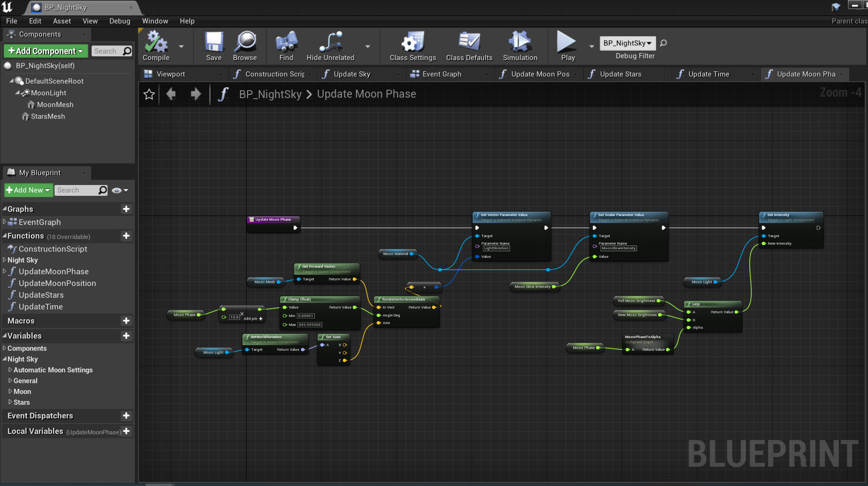Click Add New in My Blueprint
Viewport: 868px width, 486px height.
(x=28, y=190)
